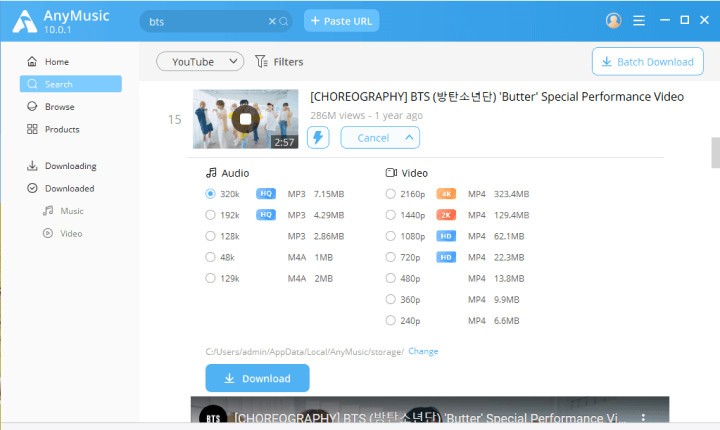Select 2160p MP4 video quality
This screenshot has height=430, width=720.
click(x=390, y=194)
